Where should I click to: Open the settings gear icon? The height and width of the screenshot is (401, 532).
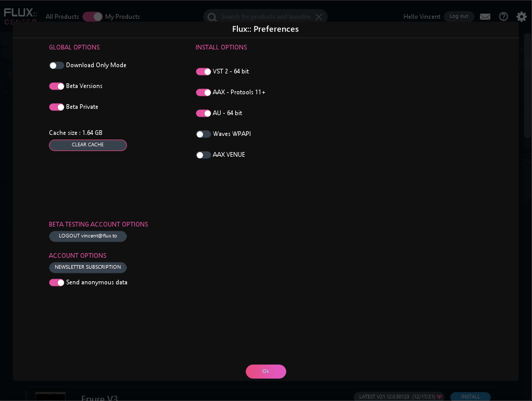click(x=521, y=17)
